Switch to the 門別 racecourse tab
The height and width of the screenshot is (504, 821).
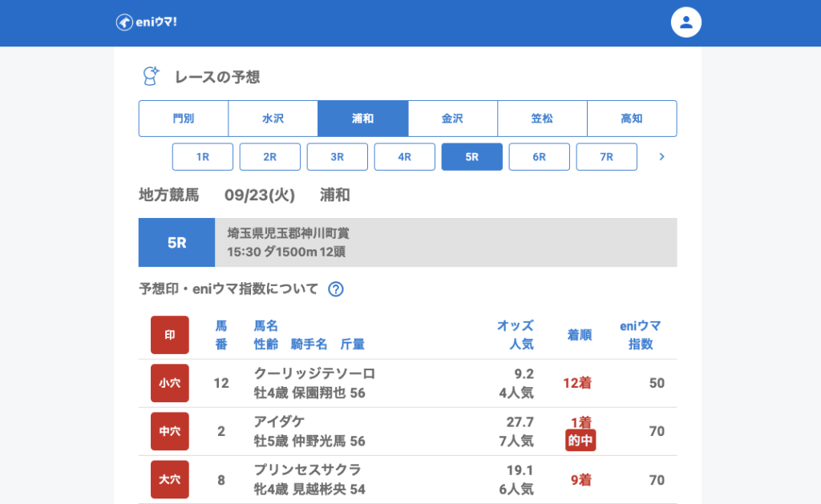[x=184, y=119]
